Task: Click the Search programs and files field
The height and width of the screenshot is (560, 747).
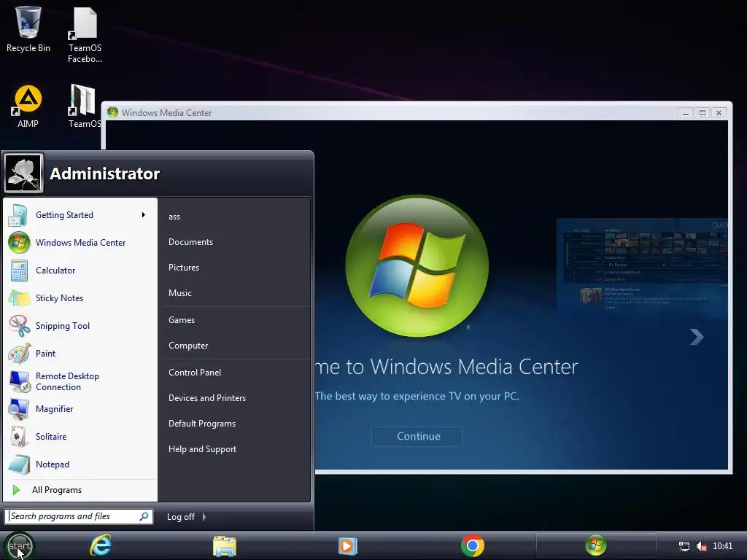Action: click(x=79, y=516)
